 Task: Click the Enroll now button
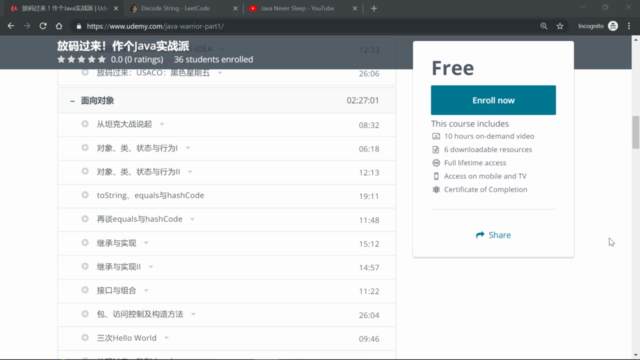[493, 100]
